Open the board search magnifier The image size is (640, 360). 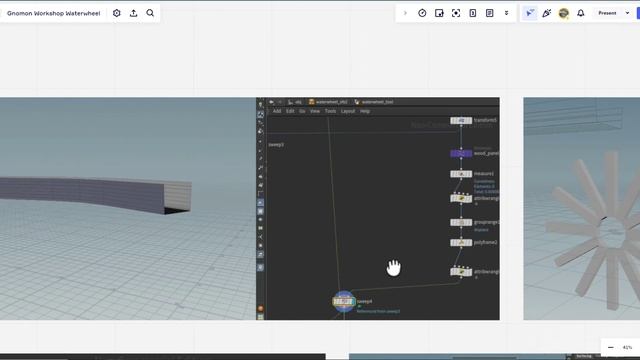pos(150,13)
